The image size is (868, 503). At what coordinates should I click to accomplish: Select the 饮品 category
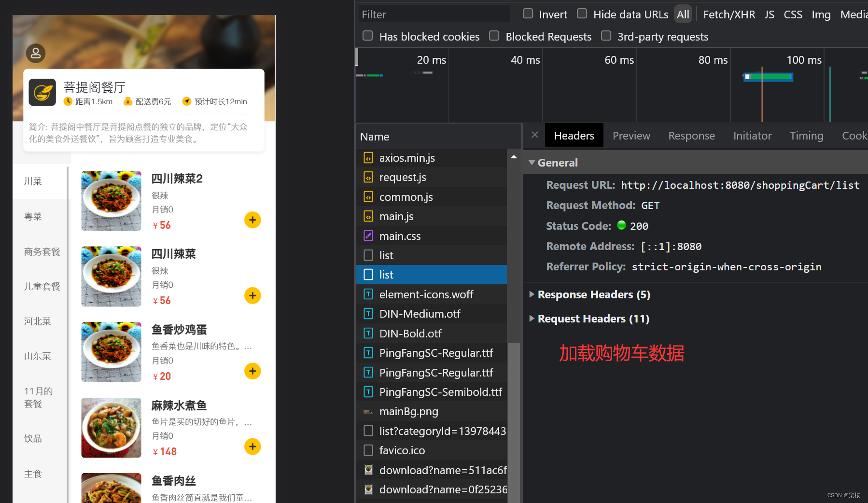(x=33, y=439)
